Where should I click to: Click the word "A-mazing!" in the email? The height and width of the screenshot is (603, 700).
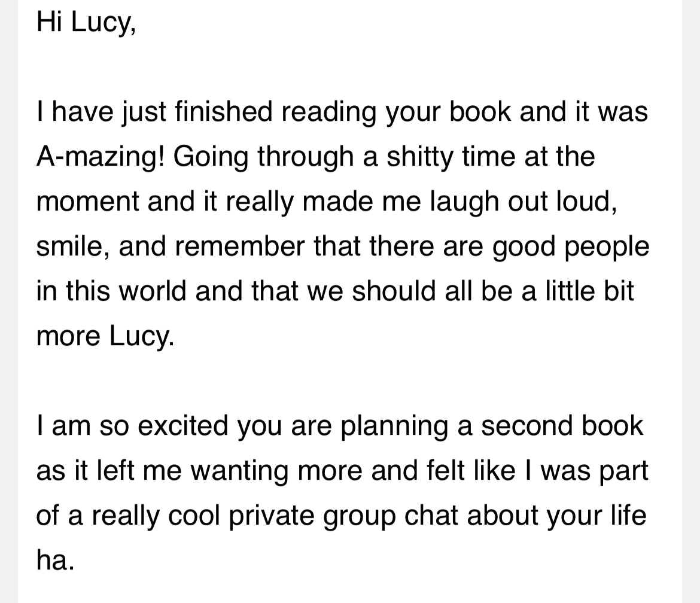pos(100,157)
